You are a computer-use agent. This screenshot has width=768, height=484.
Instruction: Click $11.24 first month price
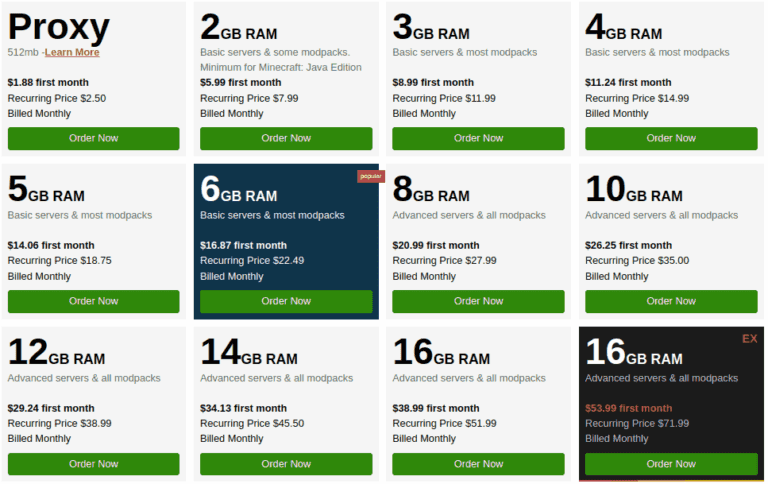tap(628, 82)
